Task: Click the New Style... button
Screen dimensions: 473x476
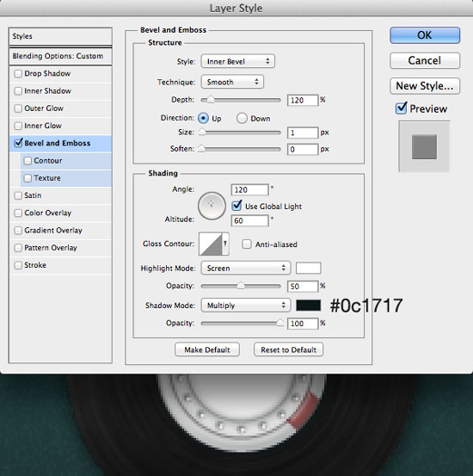Action: click(x=425, y=86)
